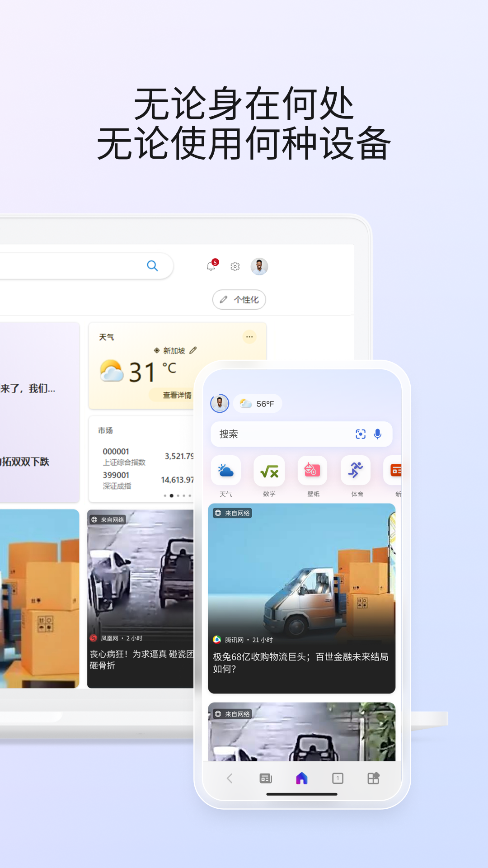Open the 壁纸 wallpaper shortcut icon
The width and height of the screenshot is (488, 868).
click(313, 472)
